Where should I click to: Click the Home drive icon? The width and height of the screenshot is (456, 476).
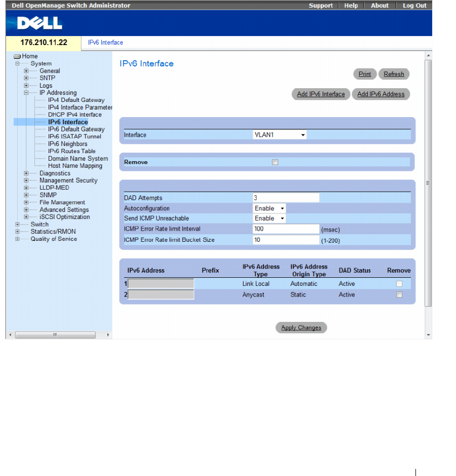click(x=17, y=56)
